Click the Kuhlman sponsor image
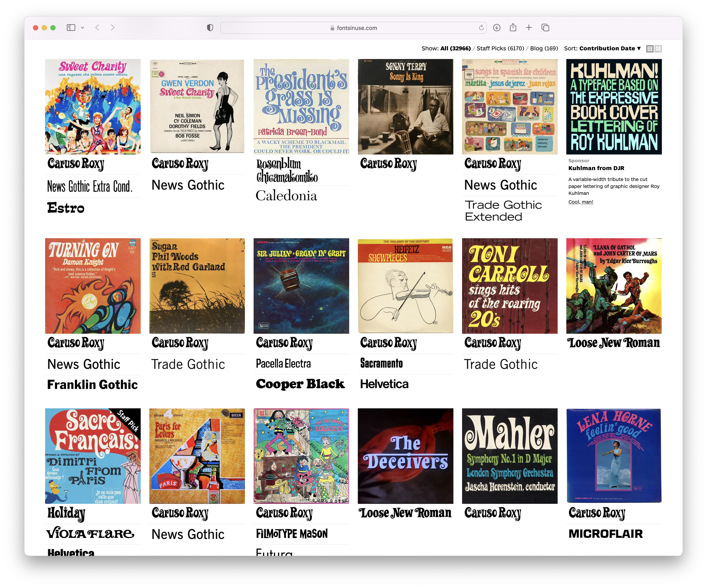Image resolution: width=707 pixels, height=588 pixels. pos(614,107)
